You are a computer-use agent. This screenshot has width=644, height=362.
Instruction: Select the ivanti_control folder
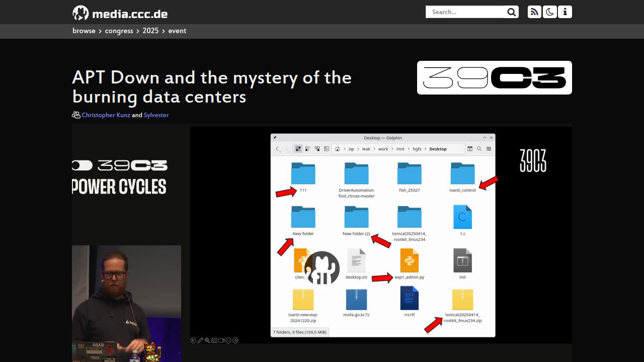pos(462,178)
